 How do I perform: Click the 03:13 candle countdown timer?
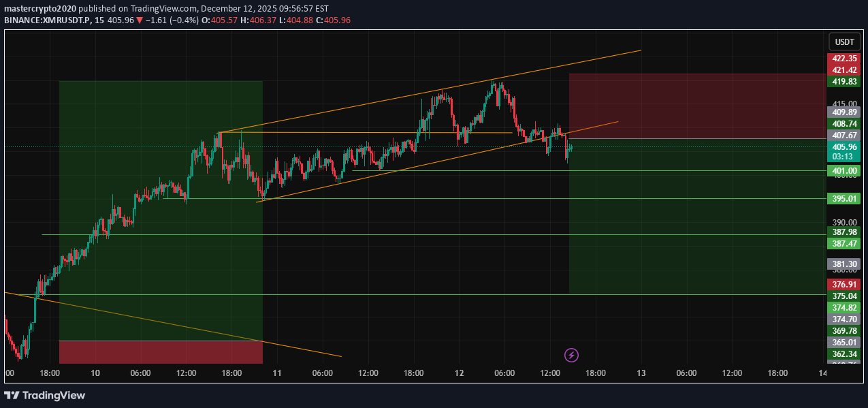point(843,156)
